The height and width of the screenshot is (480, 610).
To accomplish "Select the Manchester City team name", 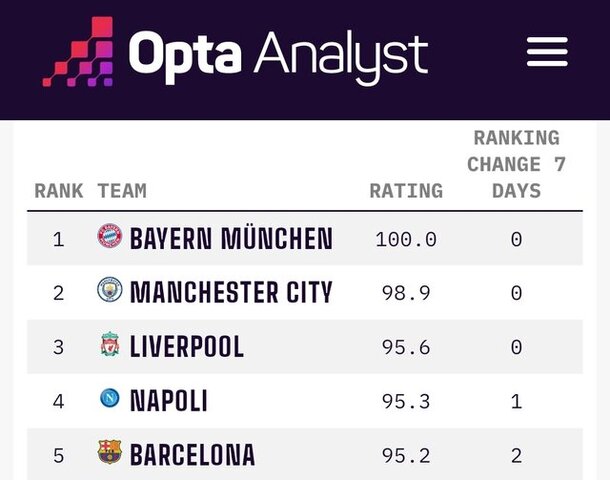I will pyautogui.click(x=231, y=293).
